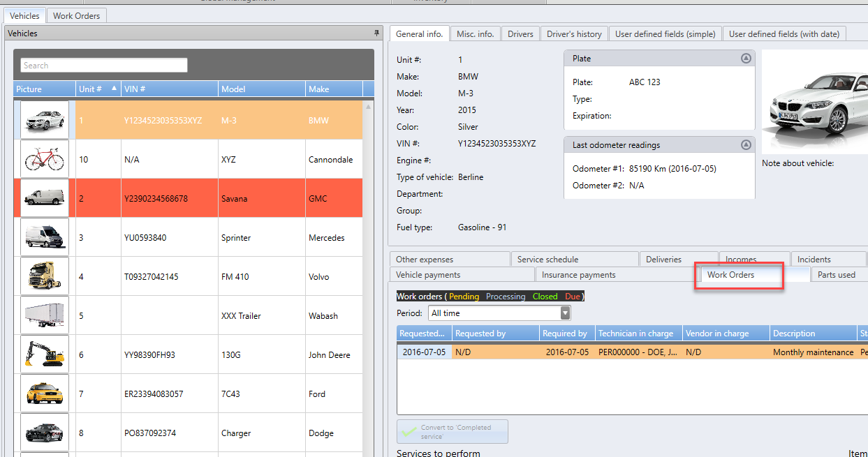The height and width of the screenshot is (457, 868).
Task: Collapse the Plate section
Action: point(746,59)
